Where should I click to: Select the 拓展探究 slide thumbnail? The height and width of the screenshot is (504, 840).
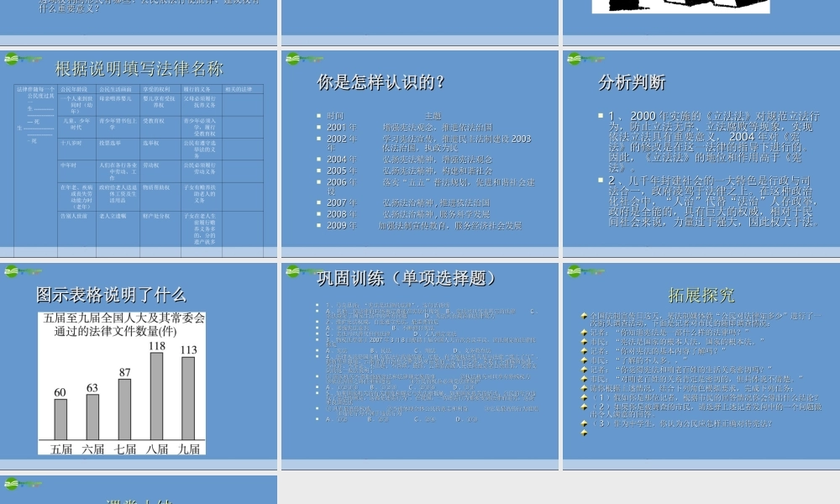(701, 365)
